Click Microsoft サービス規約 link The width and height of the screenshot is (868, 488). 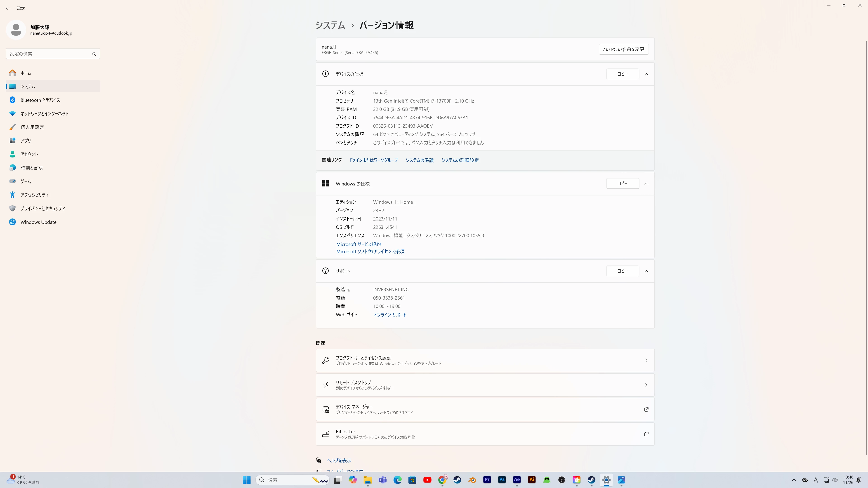click(358, 244)
